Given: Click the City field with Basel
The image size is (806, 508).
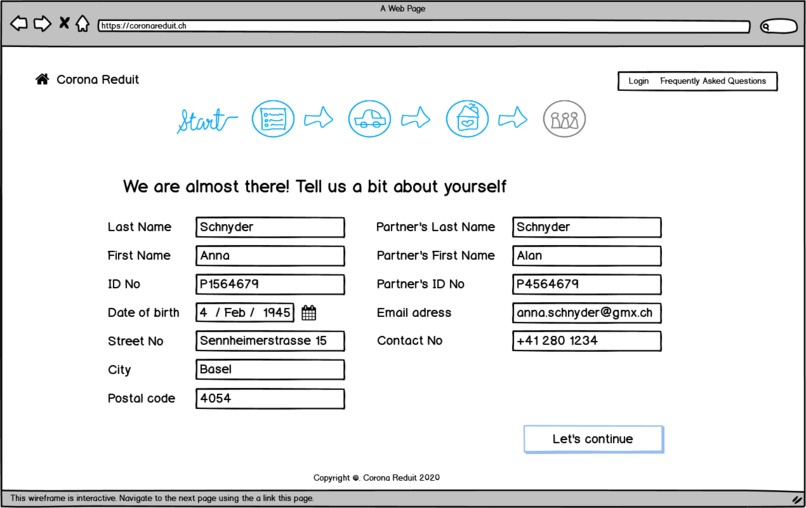Looking at the screenshot, I should [x=270, y=370].
